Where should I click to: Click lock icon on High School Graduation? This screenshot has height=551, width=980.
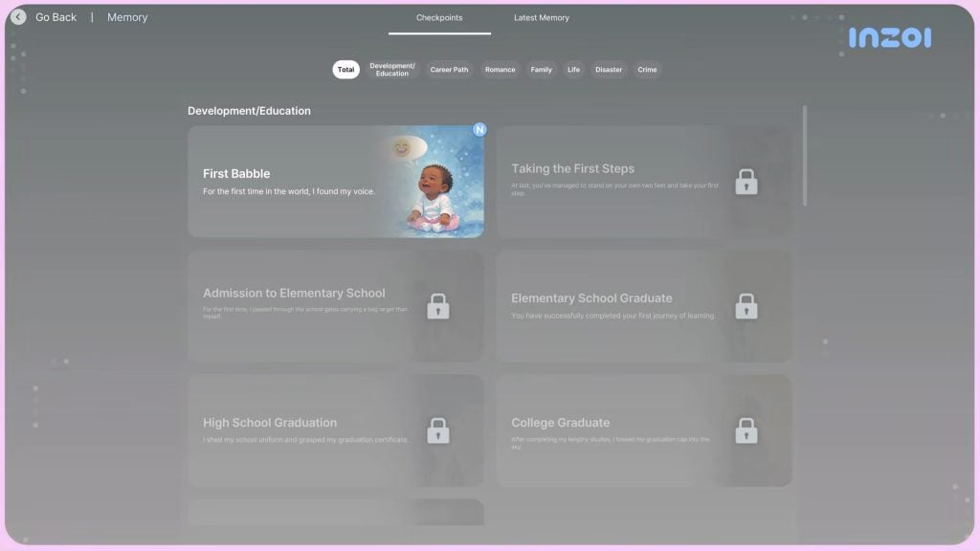[x=437, y=430]
